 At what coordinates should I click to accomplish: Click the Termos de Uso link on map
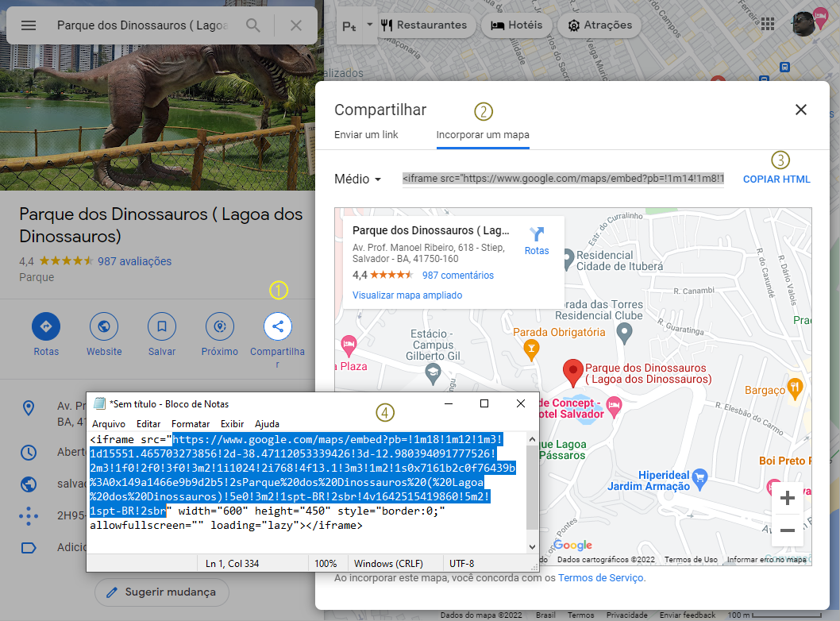(691, 559)
